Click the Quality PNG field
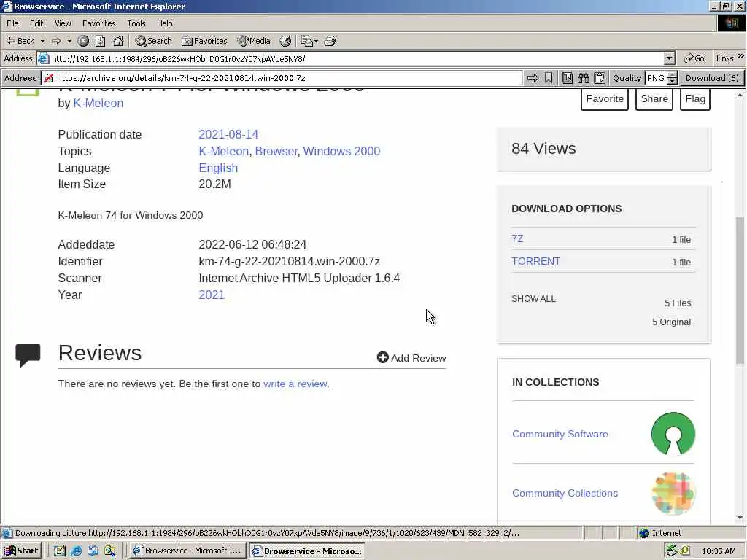 tap(656, 78)
